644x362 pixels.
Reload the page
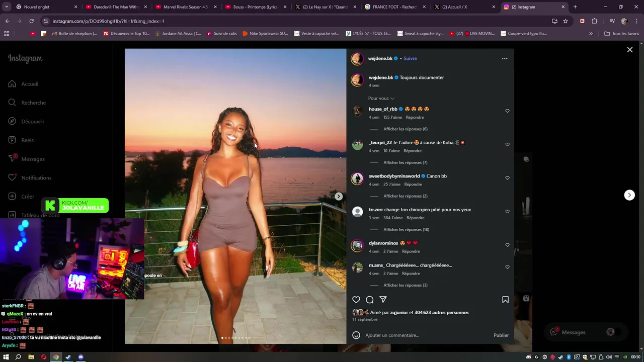[31, 21]
